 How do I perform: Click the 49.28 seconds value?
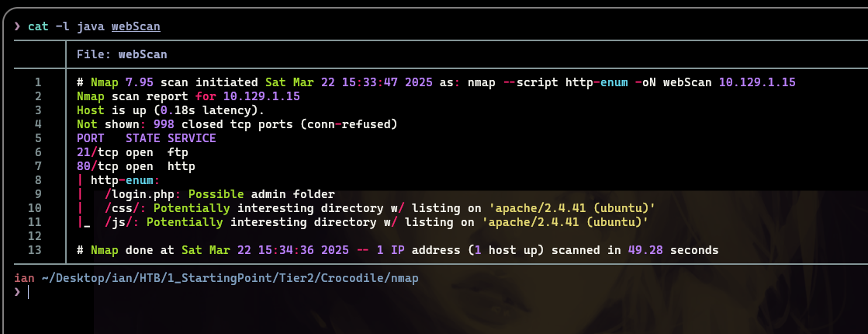click(673, 250)
